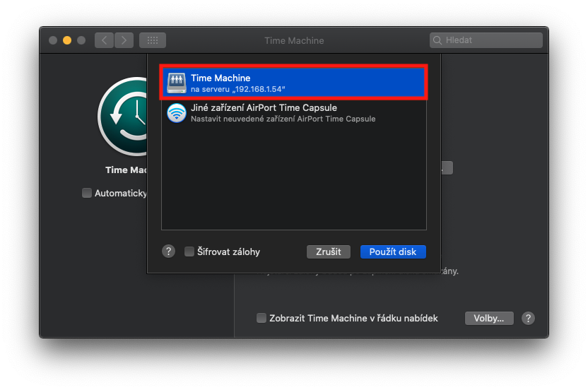Toggle the Automaticky backup checkbox
Image resolution: width=588 pixels, height=390 pixels.
coord(87,193)
